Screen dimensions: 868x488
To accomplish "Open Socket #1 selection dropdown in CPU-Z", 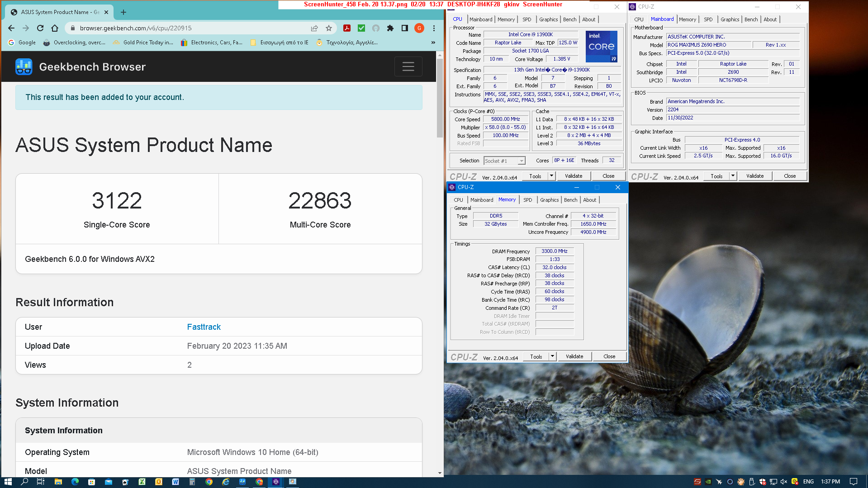I will point(522,161).
